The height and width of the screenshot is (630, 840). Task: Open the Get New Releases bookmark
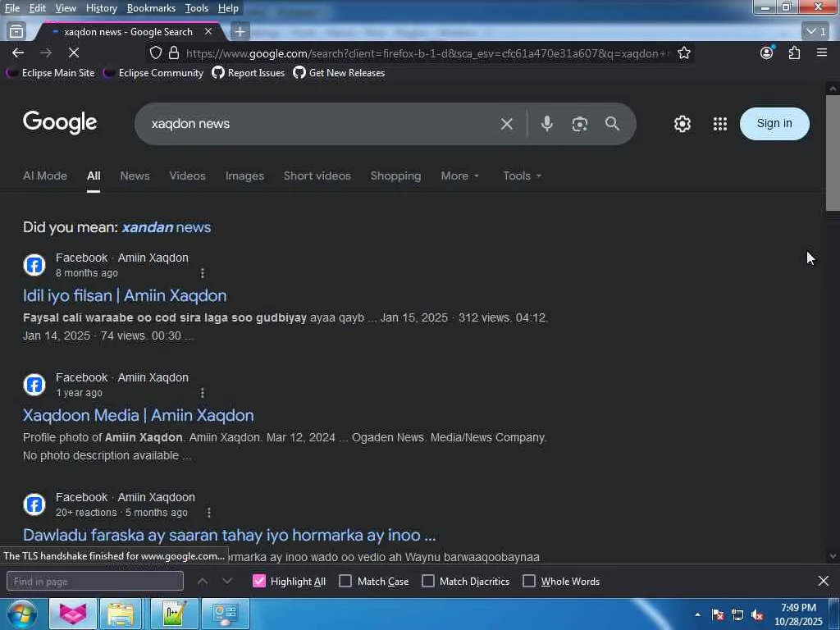(339, 73)
